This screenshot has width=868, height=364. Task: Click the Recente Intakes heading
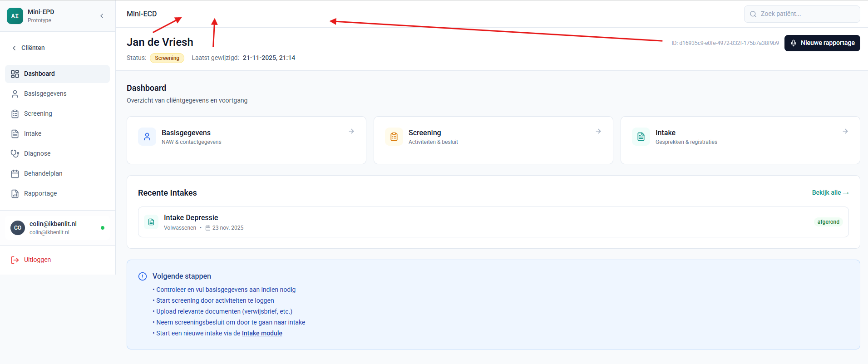pos(168,193)
